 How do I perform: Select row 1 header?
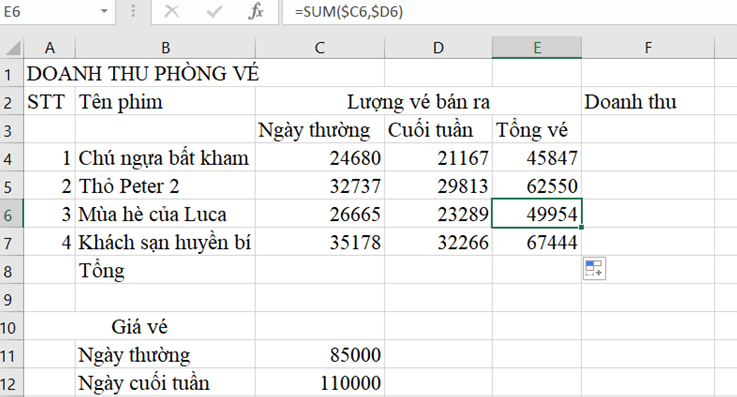[x=11, y=73]
